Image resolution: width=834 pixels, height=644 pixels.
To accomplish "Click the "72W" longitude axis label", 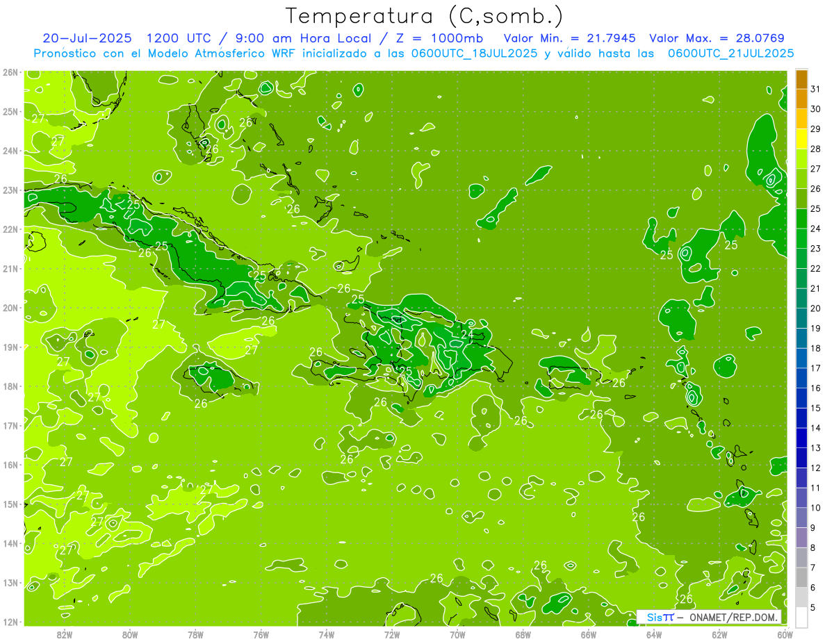I will (392, 634).
